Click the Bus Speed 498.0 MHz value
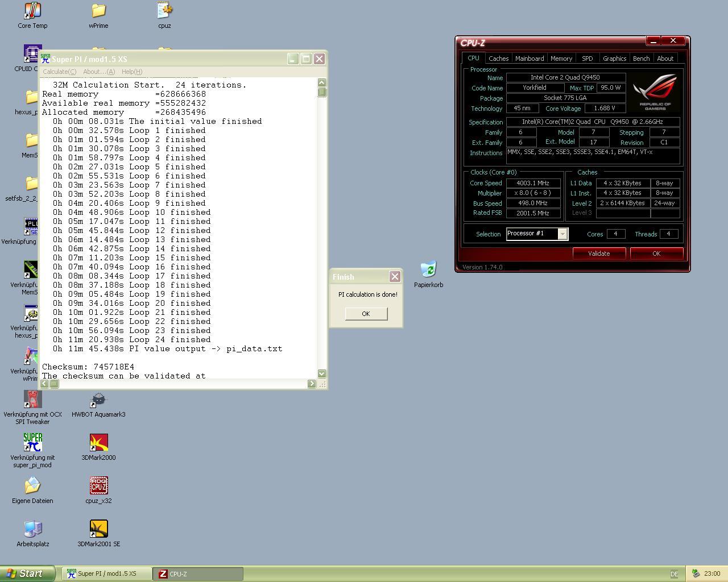Viewport: 728px width, 582px height. [533, 203]
